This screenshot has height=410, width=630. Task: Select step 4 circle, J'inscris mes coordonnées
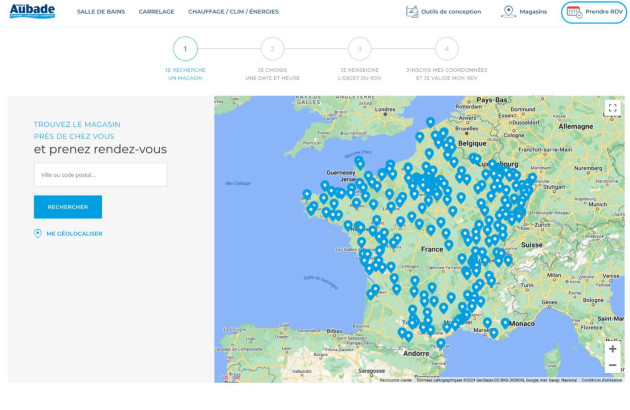pyautogui.click(x=447, y=49)
